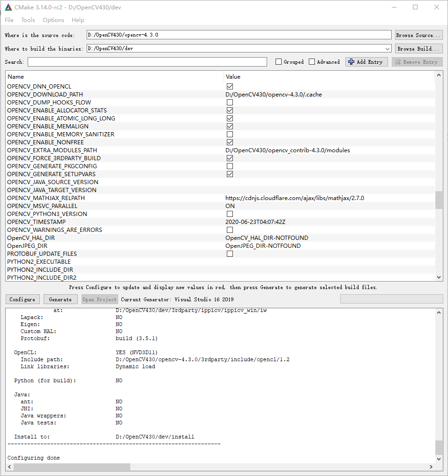The image size is (448, 476).
Task: Click the output log vertical scrollbar thumb
Action: click(x=439, y=447)
